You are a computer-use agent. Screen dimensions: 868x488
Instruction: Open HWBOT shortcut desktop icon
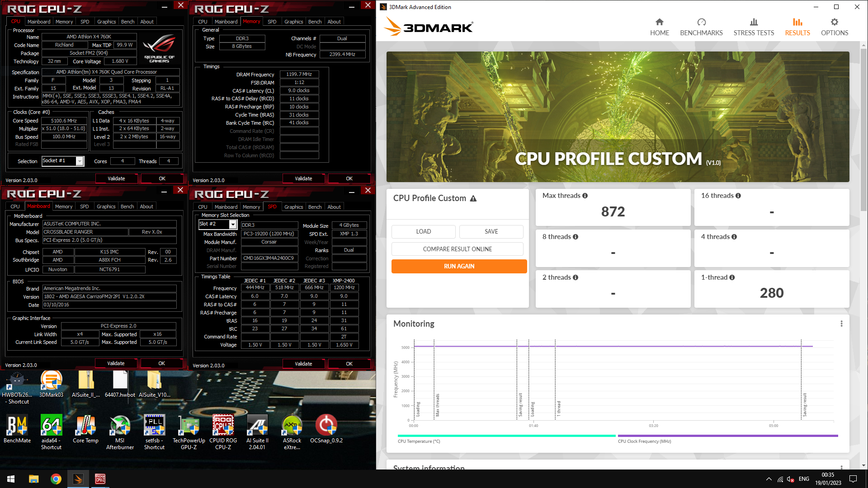[17, 387]
